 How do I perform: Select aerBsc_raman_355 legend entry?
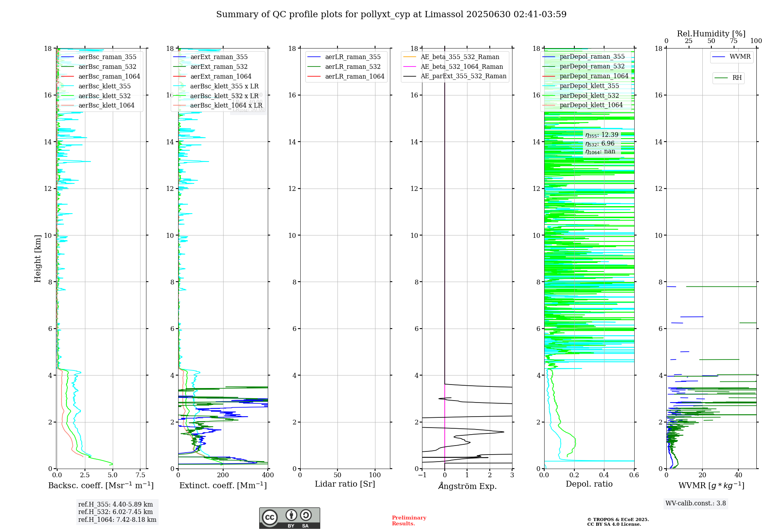click(99, 57)
